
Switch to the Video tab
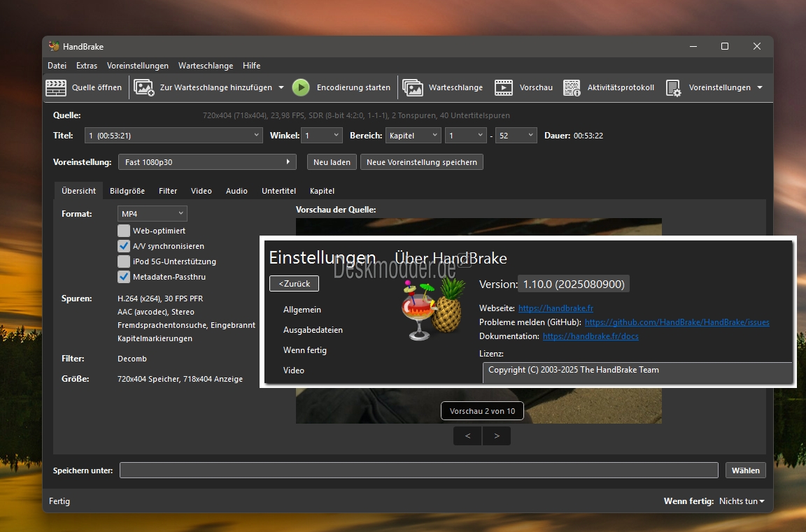[201, 191]
